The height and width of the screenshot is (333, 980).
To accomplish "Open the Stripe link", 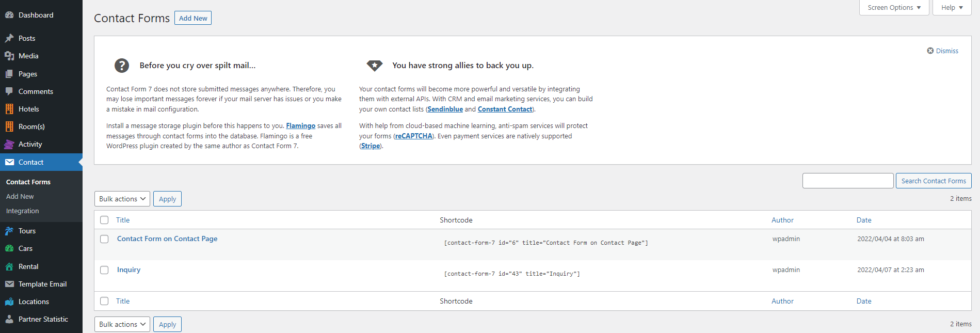I will tap(371, 146).
